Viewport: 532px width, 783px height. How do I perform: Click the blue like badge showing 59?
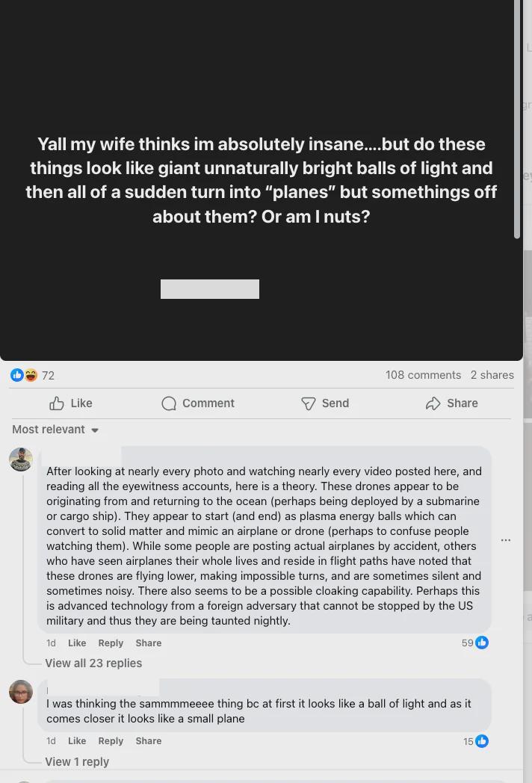[x=482, y=643]
